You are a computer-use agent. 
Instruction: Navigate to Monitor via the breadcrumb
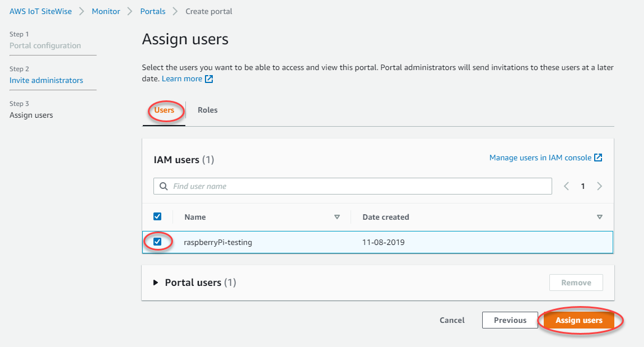[106, 11]
